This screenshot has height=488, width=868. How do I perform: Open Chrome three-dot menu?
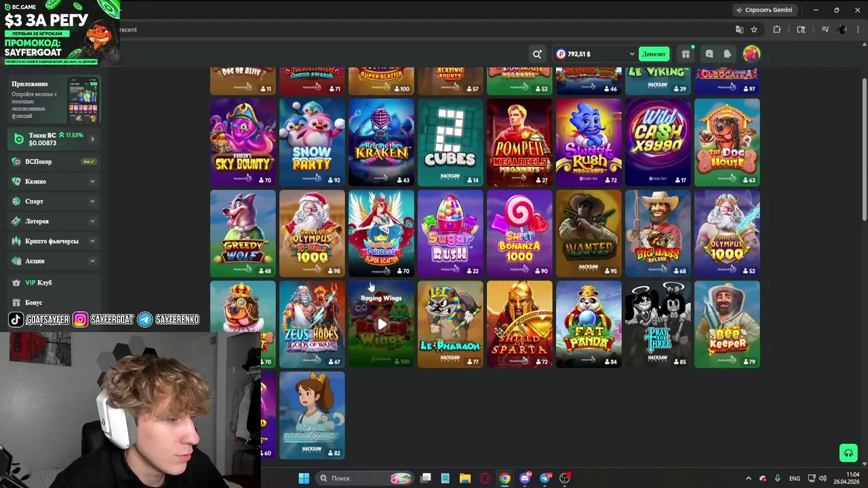(857, 29)
